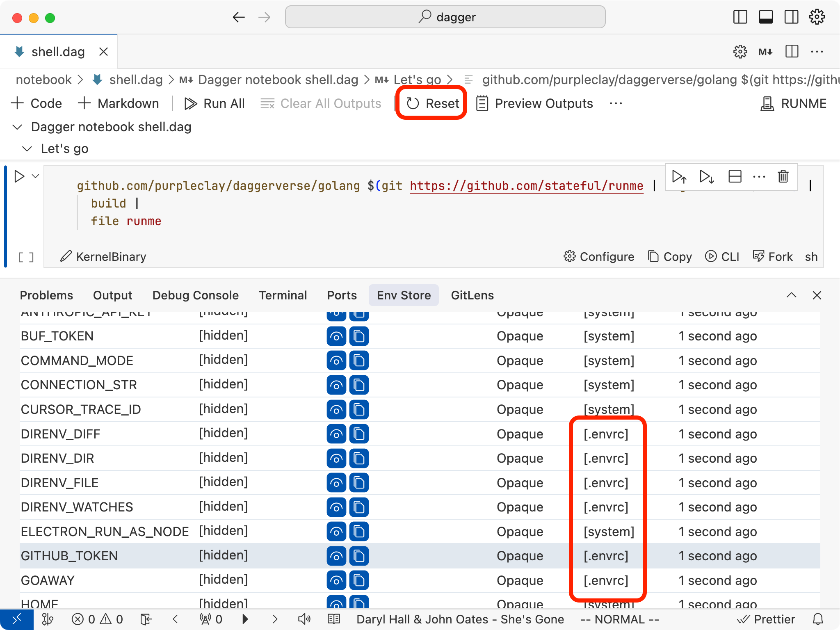
Task: Click Execute Cell and Below icon
Action: (x=707, y=176)
